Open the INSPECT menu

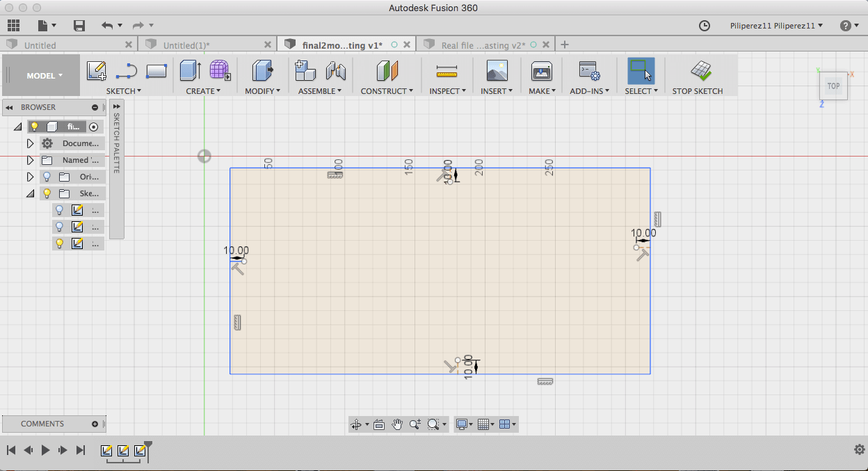coord(447,91)
